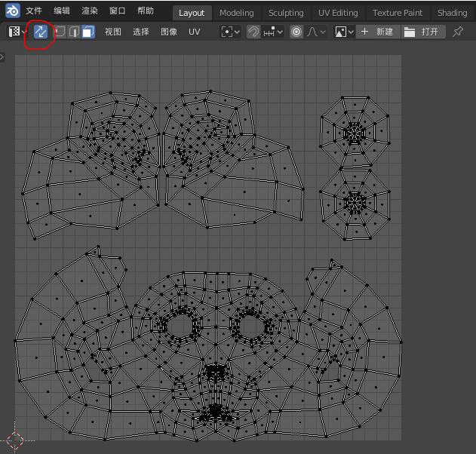Switch to the Sculpting workspace tab
476x454 pixels.
pyautogui.click(x=286, y=13)
